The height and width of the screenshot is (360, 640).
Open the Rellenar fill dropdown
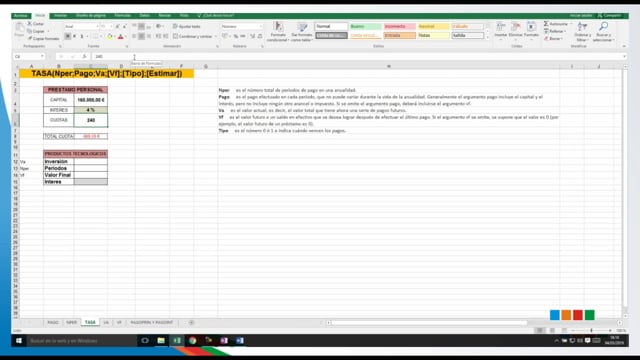pyautogui.click(x=564, y=31)
